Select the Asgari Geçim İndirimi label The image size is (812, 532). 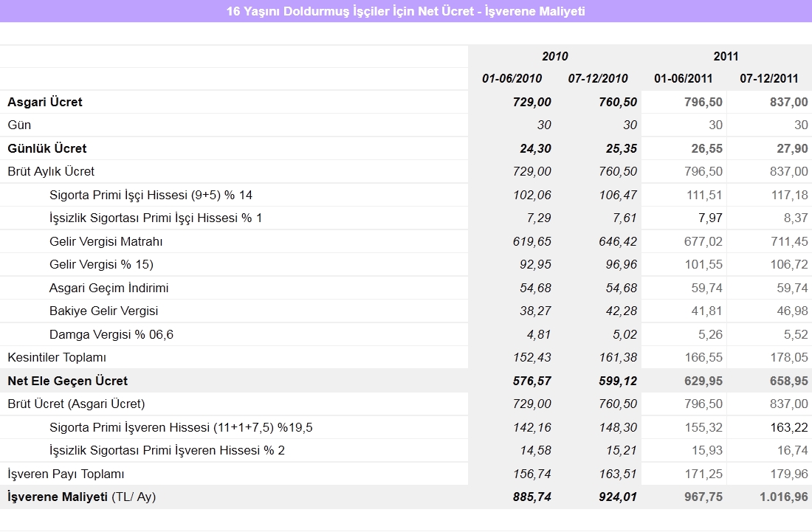(x=109, y=288)
